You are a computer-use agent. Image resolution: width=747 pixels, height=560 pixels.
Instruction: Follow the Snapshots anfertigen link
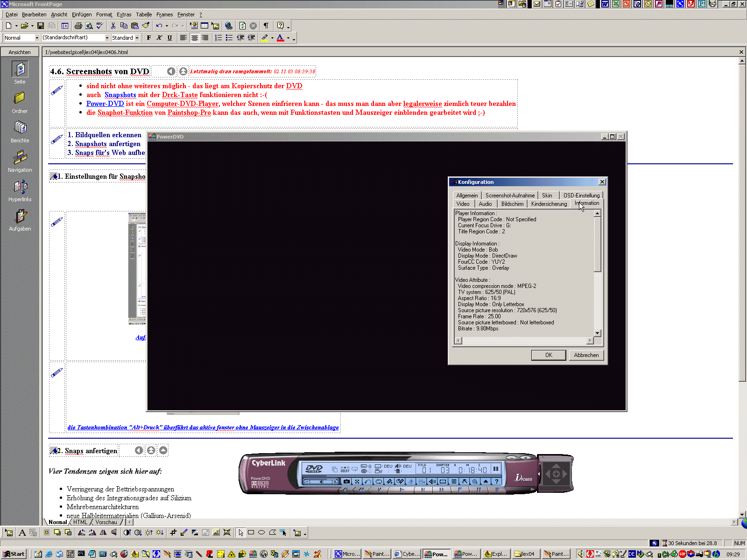point(108,144)
